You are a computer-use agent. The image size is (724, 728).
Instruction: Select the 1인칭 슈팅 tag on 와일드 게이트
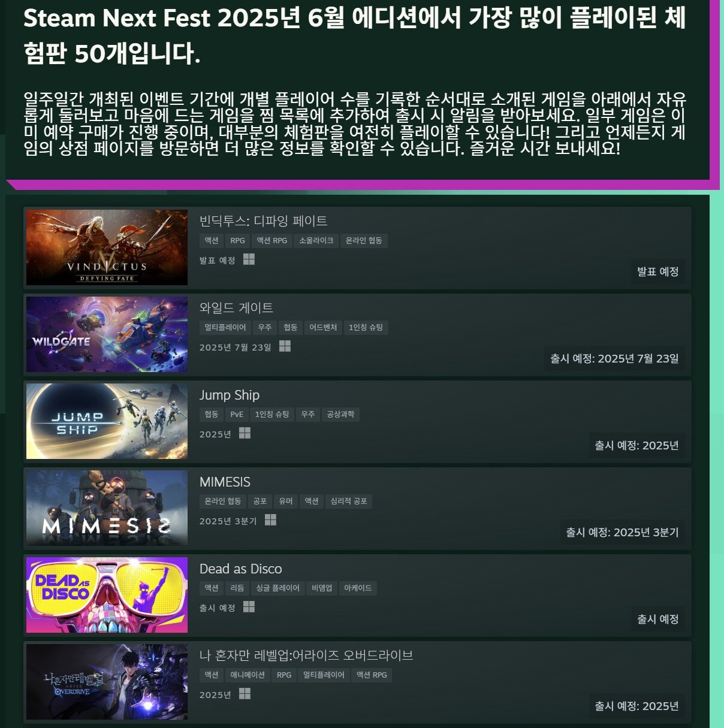(366, 328)
